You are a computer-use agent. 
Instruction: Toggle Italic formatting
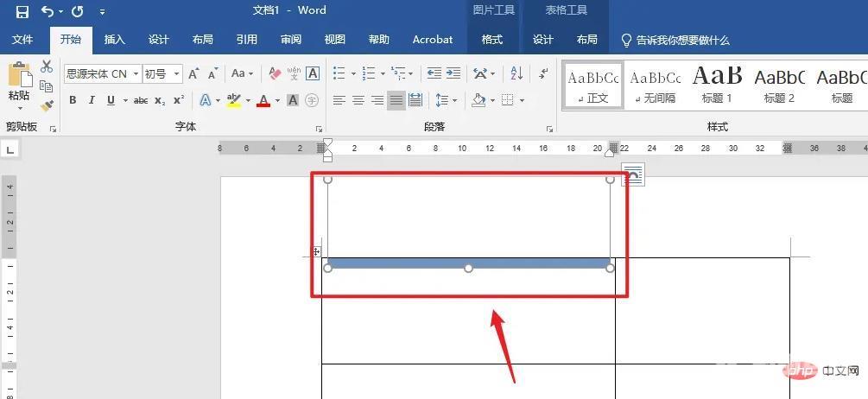(x=92, y=101)
